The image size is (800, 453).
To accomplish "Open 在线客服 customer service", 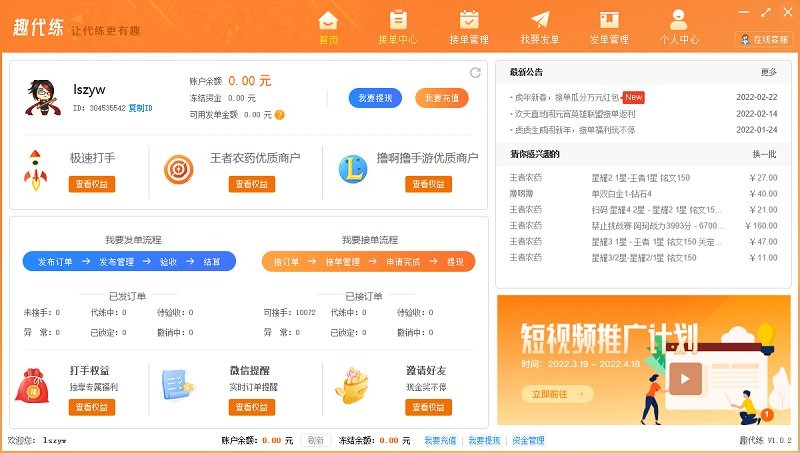I will tap(763, 39).
